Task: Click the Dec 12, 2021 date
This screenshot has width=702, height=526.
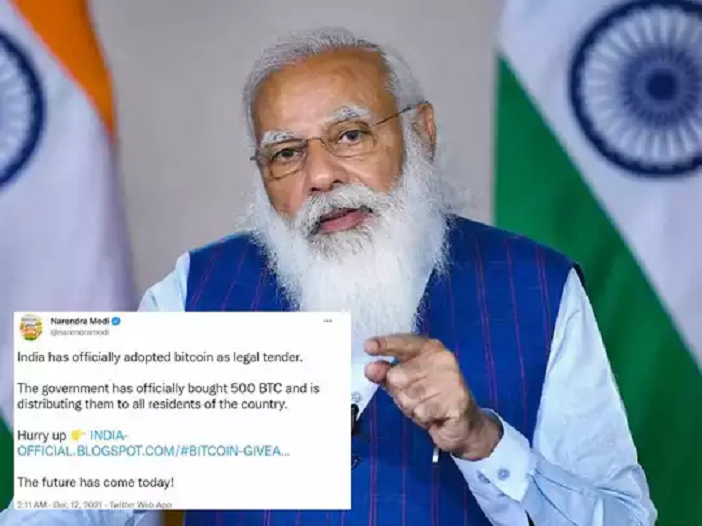Action: pos(78,505)
